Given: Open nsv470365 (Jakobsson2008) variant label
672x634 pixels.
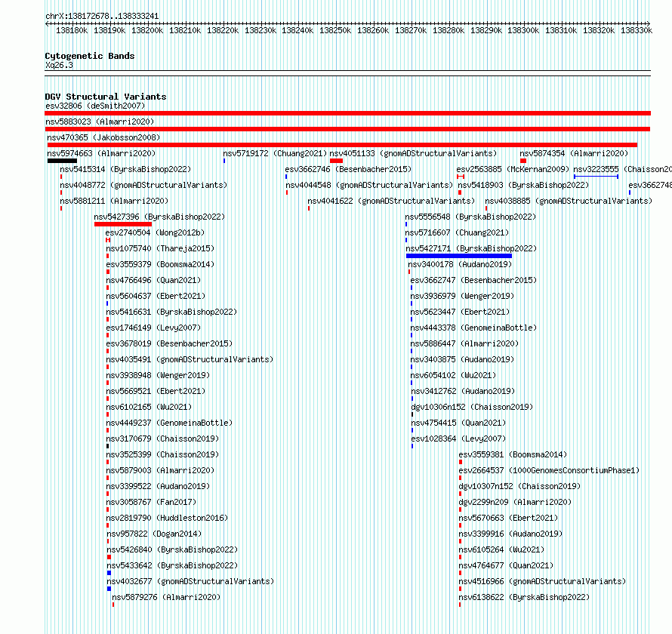Looking at the screenshot, I should [x=103, y=137].
